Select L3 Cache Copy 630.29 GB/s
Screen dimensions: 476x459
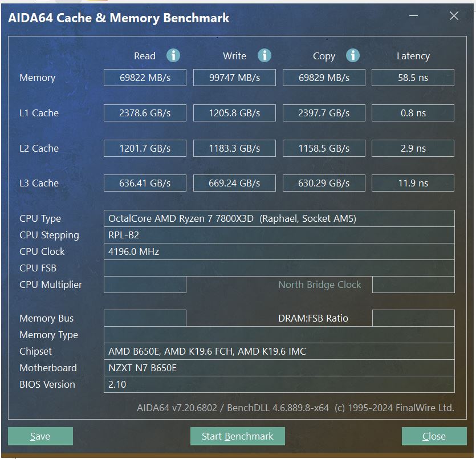pyautogui.click(x=324, y=183)
